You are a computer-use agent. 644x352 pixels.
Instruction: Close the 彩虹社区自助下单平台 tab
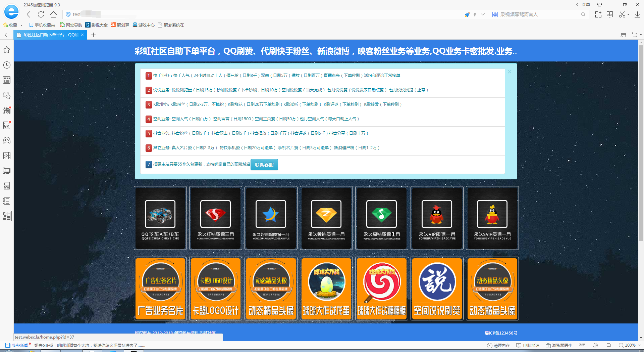coord(82,35)
